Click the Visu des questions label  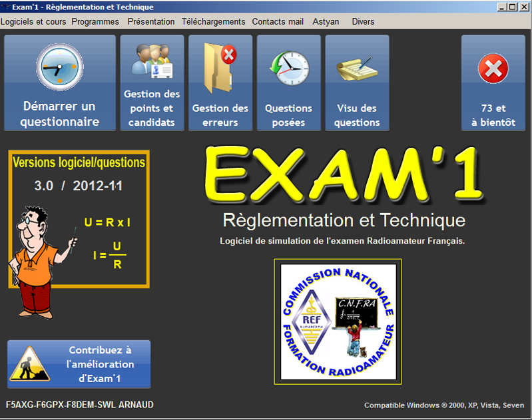pos(357,115)
